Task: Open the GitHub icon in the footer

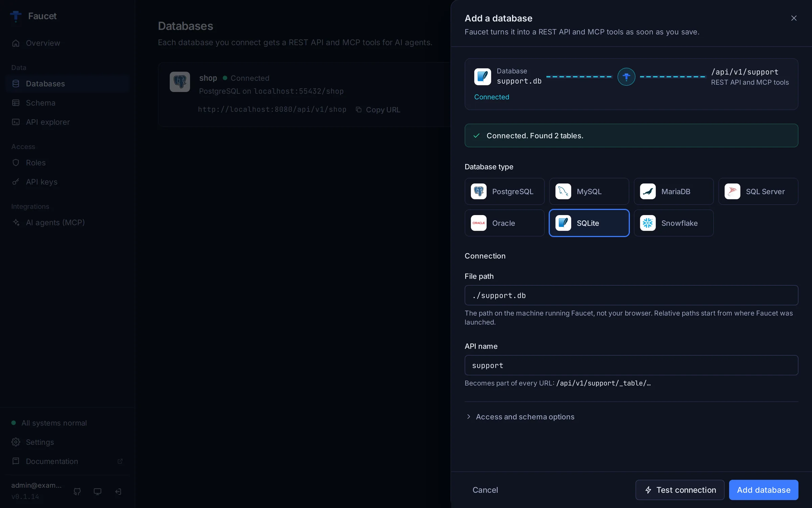Action: (77, 491)
